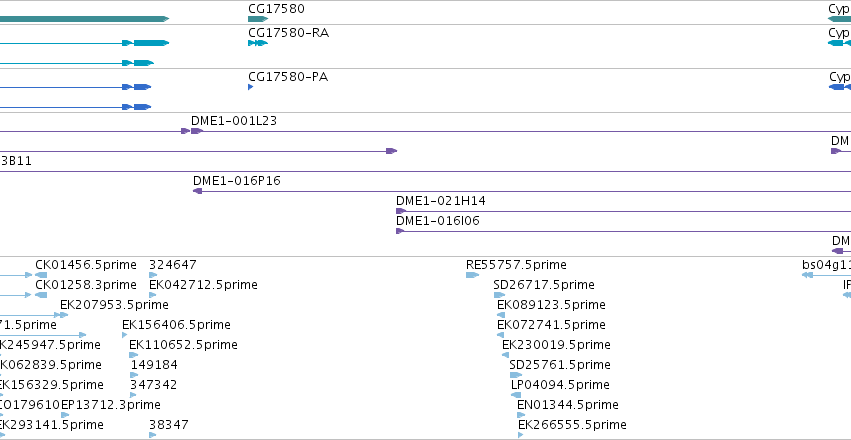Click the 149184 feature glyph
The image size is (851, 440).
[134, 375]
